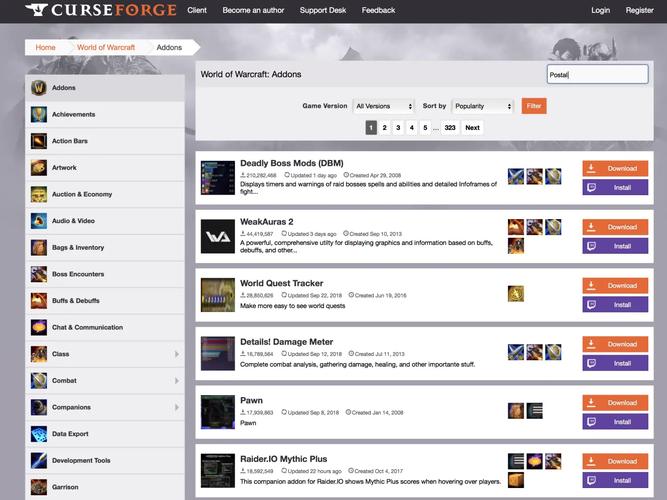Download the Pawn addon
The height and width of the screenshot is (500, 667).
(x=615, y=403)
